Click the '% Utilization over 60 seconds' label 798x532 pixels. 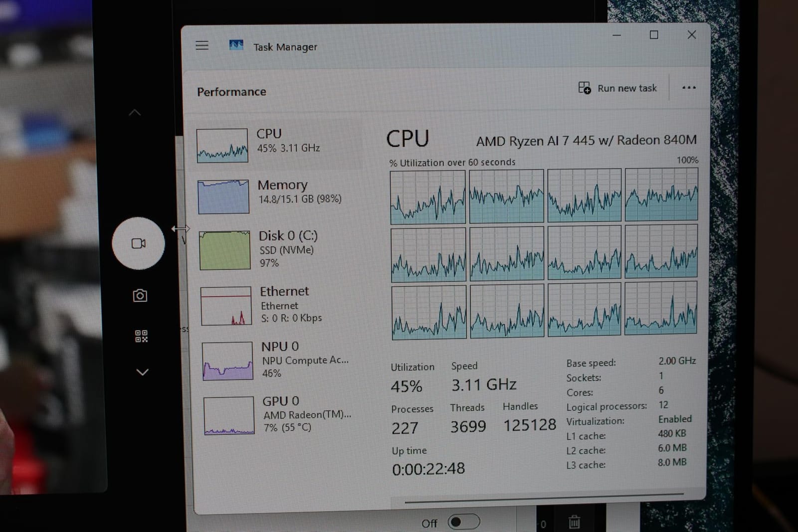pos(452,163)
